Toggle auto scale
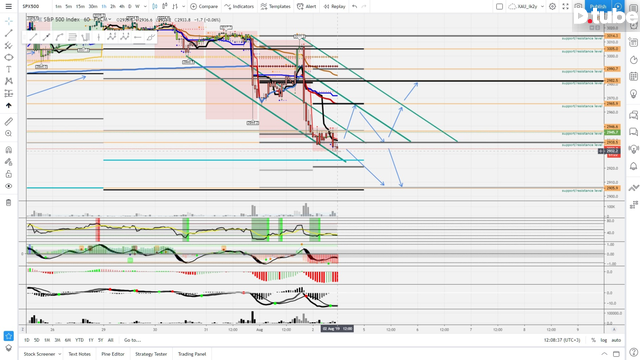The image size is (640, 360). tap(616, 340)
